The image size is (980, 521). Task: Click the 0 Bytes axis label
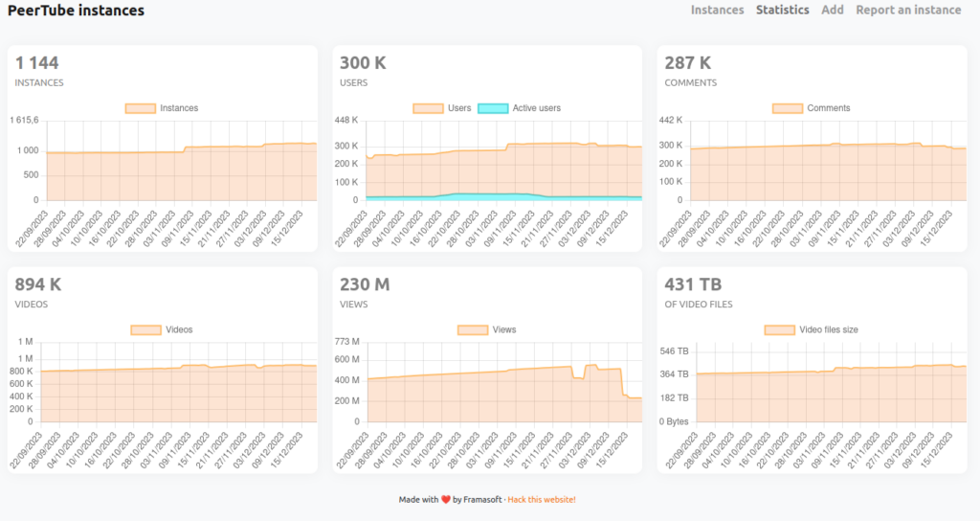click(674, 421)
